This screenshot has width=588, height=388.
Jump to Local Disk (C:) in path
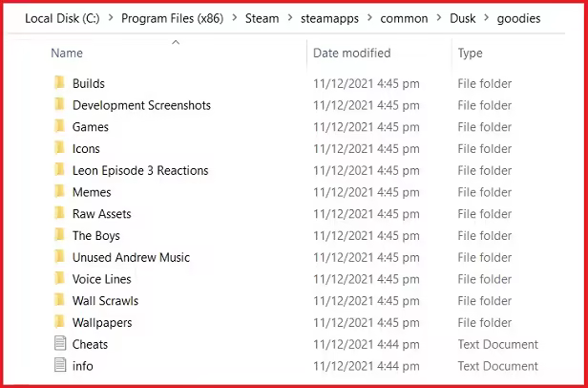pos(65,17)
